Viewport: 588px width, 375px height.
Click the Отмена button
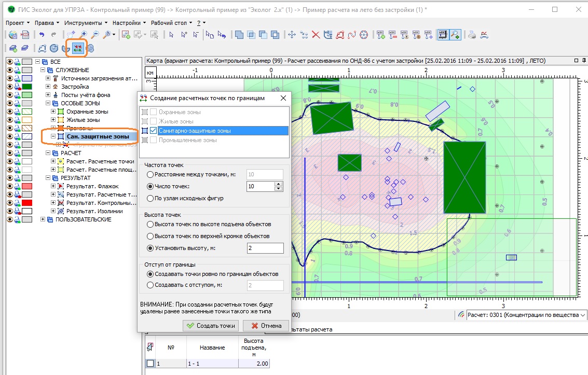(x=266, y=326)
